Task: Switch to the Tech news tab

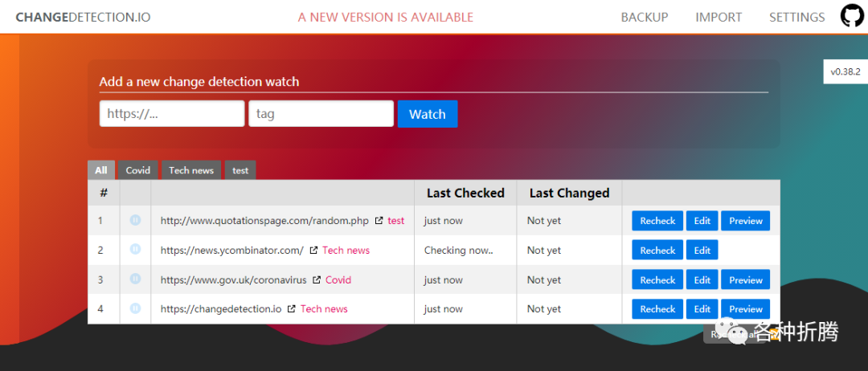Action: click(191, 170)
